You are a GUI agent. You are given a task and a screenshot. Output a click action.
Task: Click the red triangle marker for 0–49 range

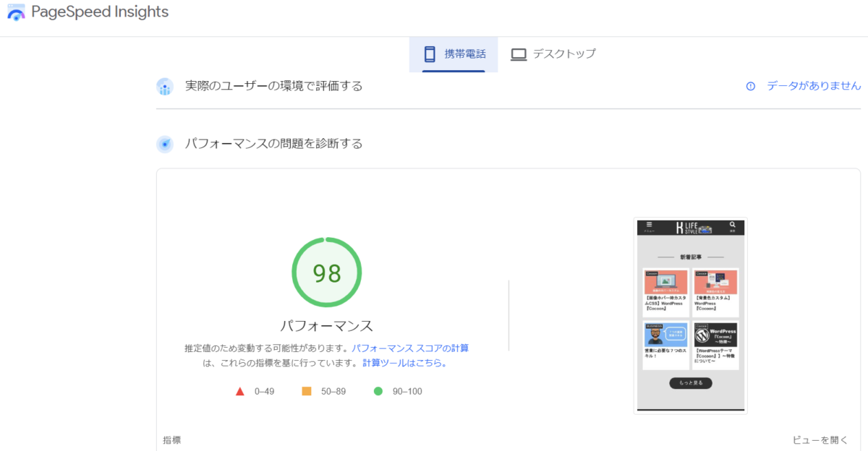point(239,390)
